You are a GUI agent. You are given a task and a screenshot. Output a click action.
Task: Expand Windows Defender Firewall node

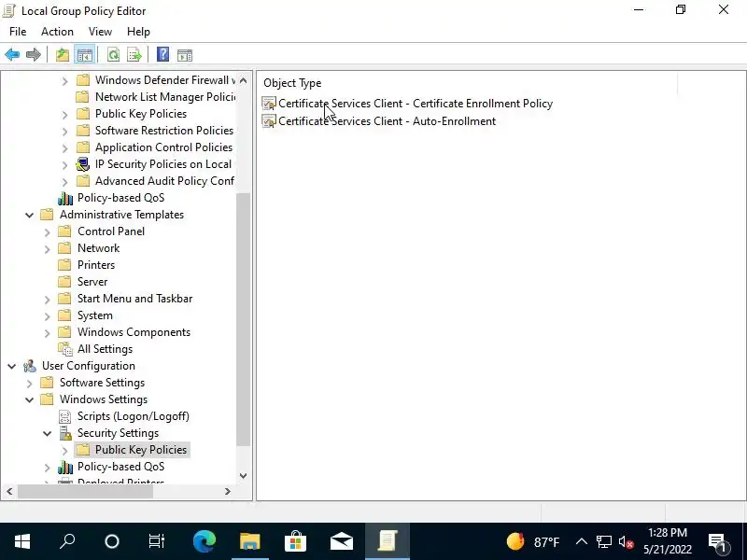click(64, 81)
